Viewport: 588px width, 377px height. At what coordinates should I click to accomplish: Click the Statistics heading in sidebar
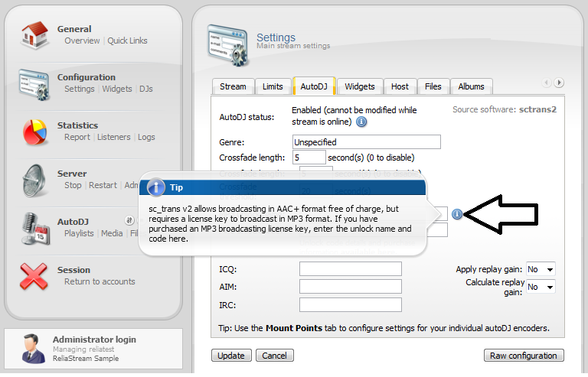tap(77, 125)
